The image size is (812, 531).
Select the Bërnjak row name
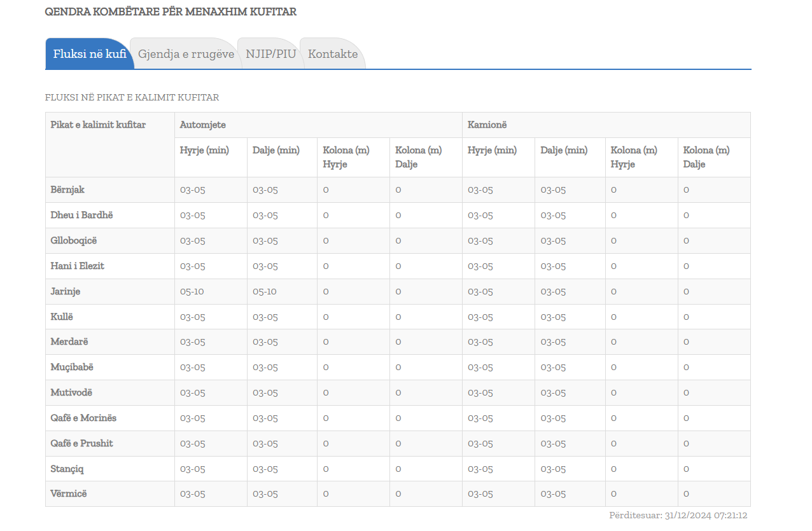tap(67, 190)
